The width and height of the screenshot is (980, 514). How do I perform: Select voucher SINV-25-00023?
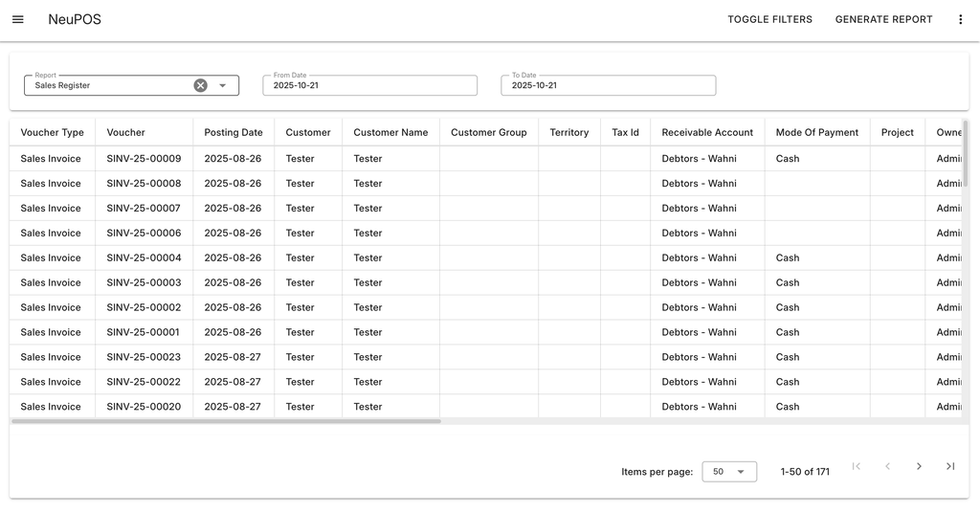point(144,357)
